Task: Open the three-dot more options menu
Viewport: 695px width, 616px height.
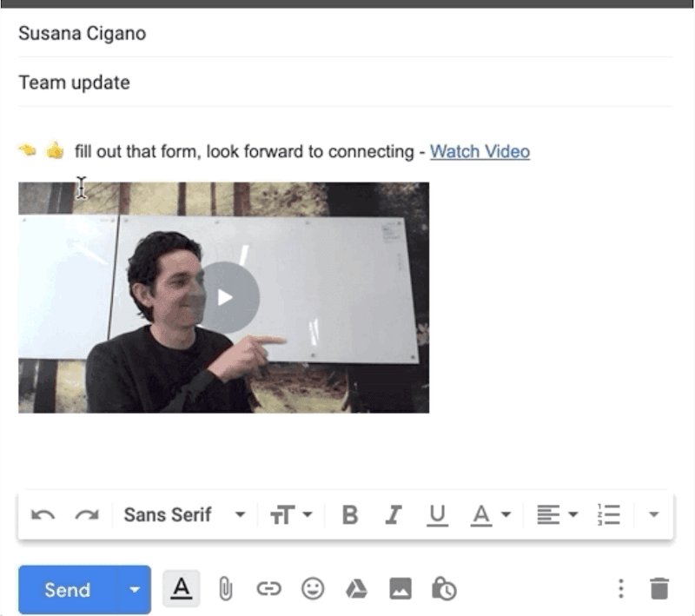Action: click(620, 589)
